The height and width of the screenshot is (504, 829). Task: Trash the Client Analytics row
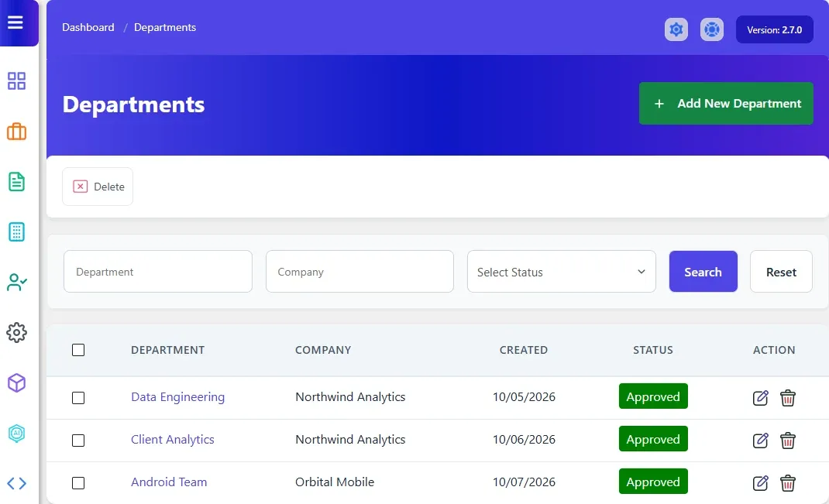788,440
